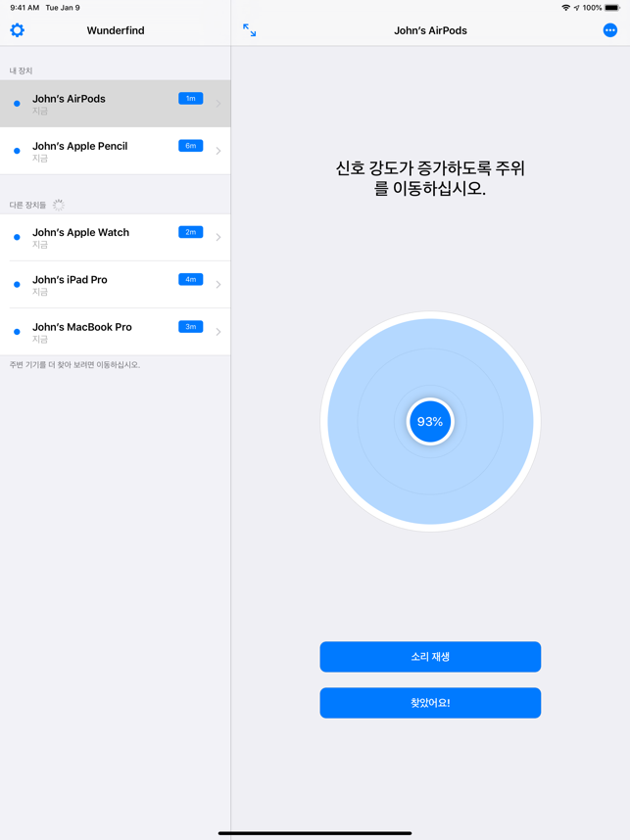Select John's AirPods in device list
Viewport: 630px width, 840px height.
(x=116, y=104)
